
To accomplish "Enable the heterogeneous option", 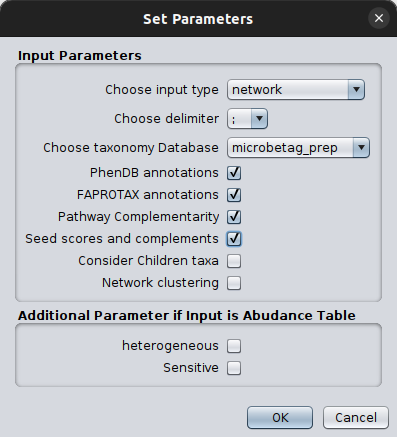I will tap(234, 346).
